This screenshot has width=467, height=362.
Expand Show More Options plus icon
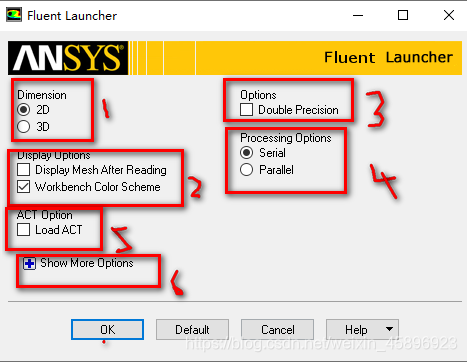(x=29, y=264)
